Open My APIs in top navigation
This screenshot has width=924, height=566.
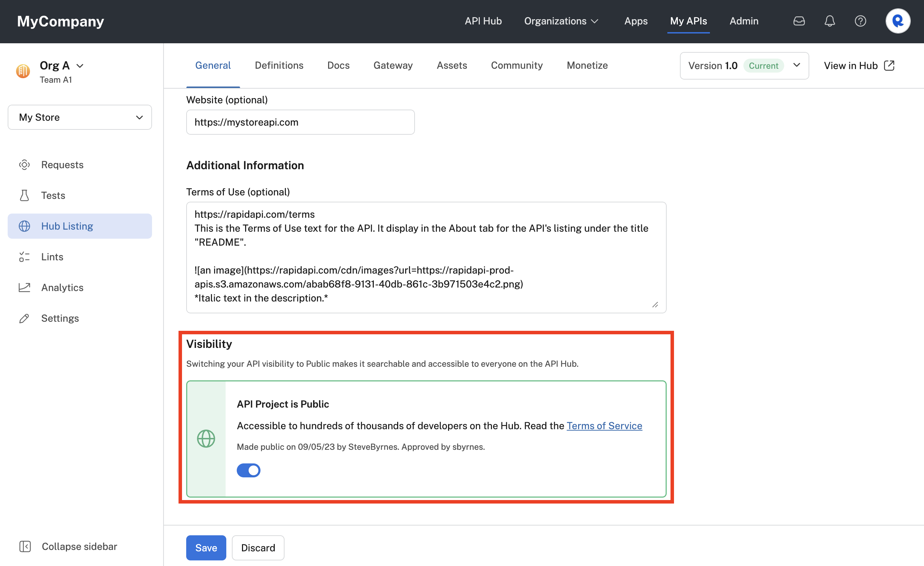point(689,21)
